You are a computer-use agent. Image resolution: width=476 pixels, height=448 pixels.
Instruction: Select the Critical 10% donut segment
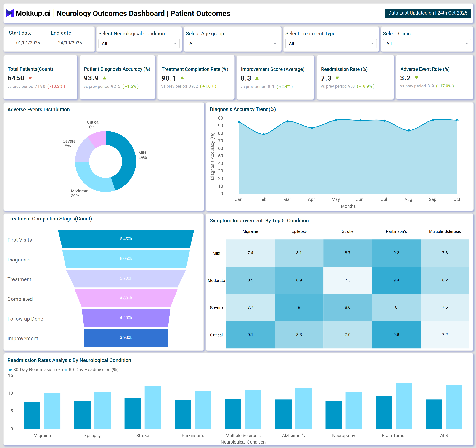(x=98, y=139)
